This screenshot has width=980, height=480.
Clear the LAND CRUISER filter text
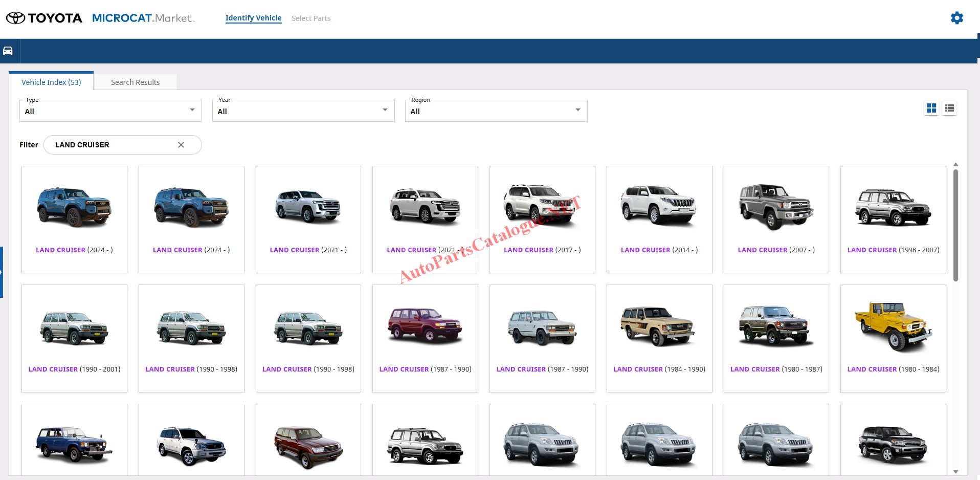click(181, 145)
